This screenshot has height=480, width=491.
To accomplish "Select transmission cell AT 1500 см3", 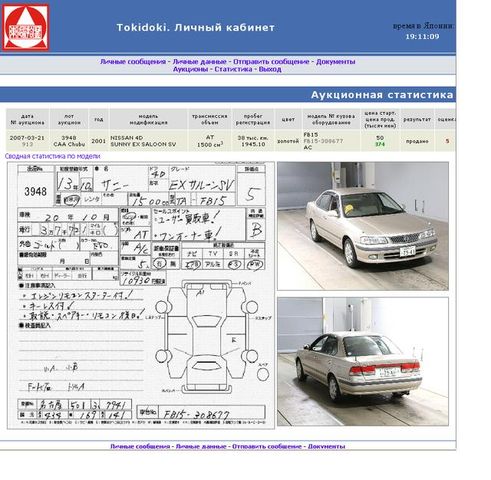I will tap(210, 141).
